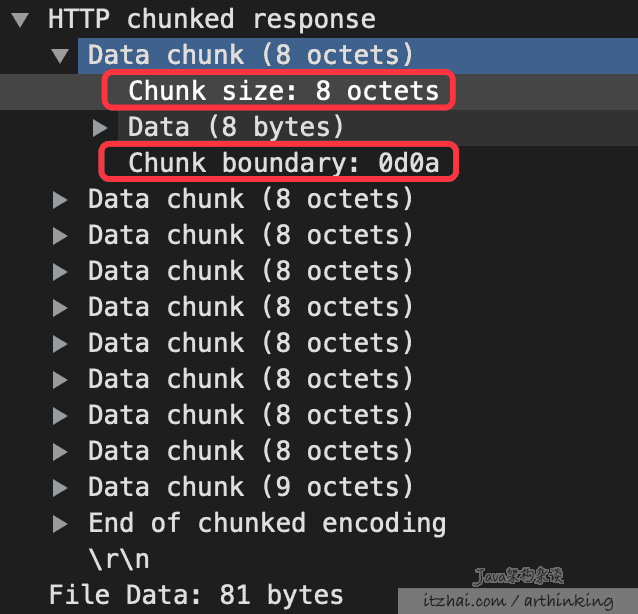
Task: Expand the third Data chunk arrow
Action: click(60, 236)
